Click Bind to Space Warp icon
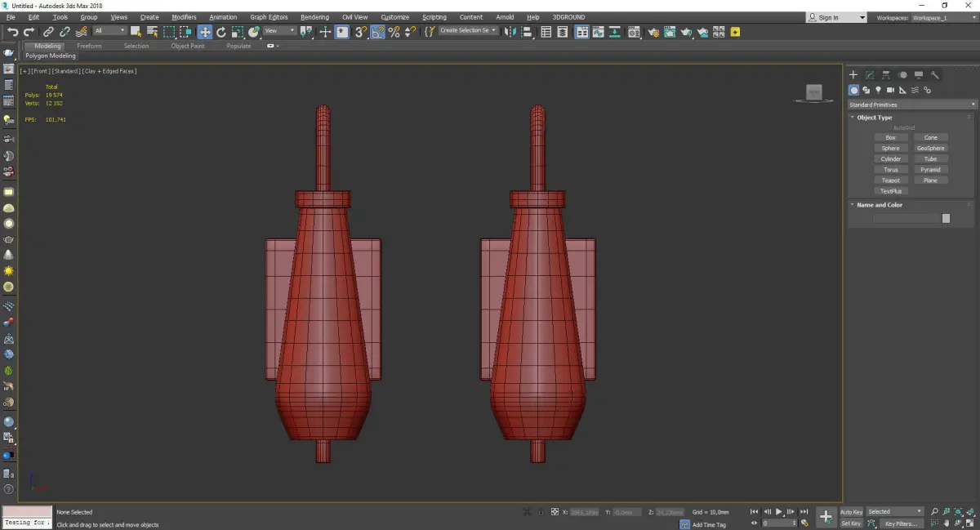The image size is (980, 530). click(82, 32)
